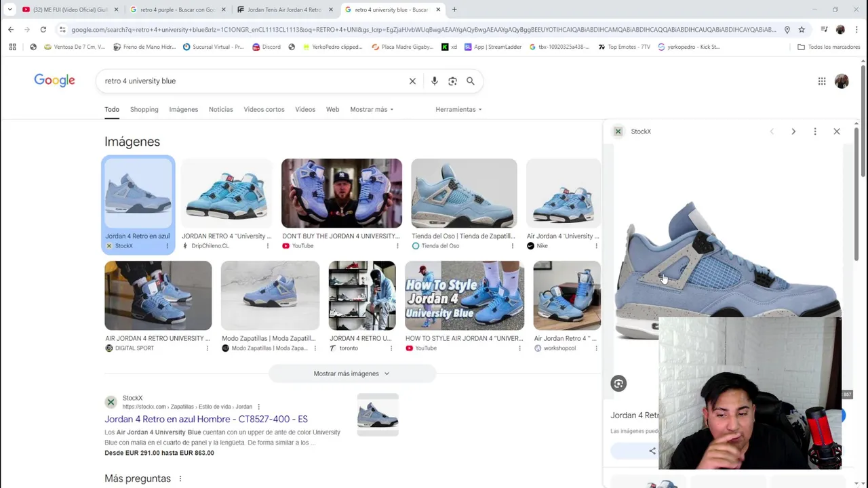Open Modo Zapatillas shoe thumbnail
The image size is (868, 488).
[270, 296]
